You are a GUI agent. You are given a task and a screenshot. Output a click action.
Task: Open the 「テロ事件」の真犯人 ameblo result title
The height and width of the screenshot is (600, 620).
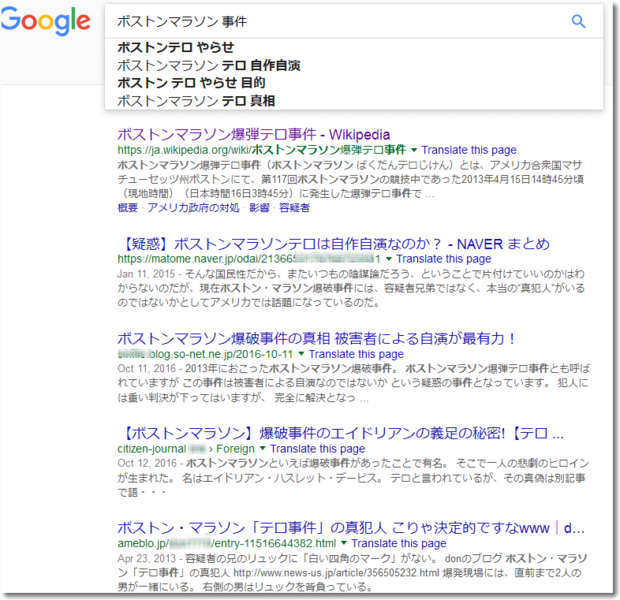click(351, 528)
